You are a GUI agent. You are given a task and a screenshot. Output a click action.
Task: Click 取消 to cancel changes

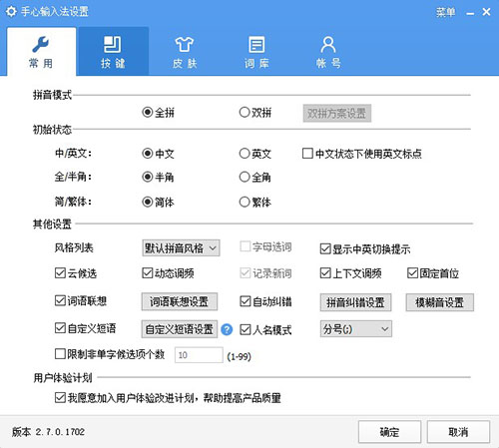click(458, 432)
